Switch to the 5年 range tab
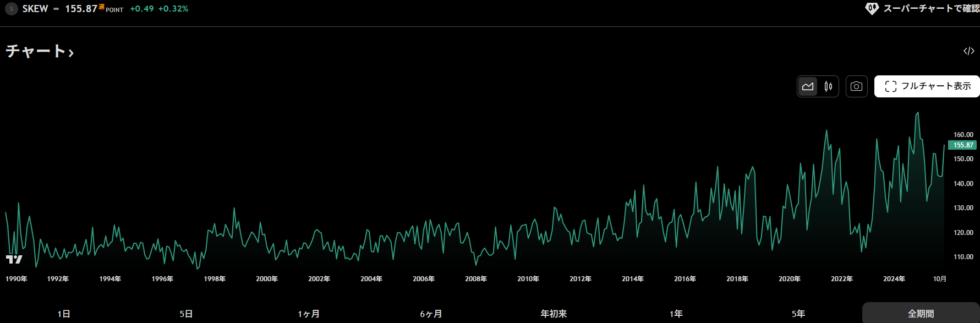Image resolution: width=980 pixels, height=323 pixels. pyautogui.click(x=798, y=314)
